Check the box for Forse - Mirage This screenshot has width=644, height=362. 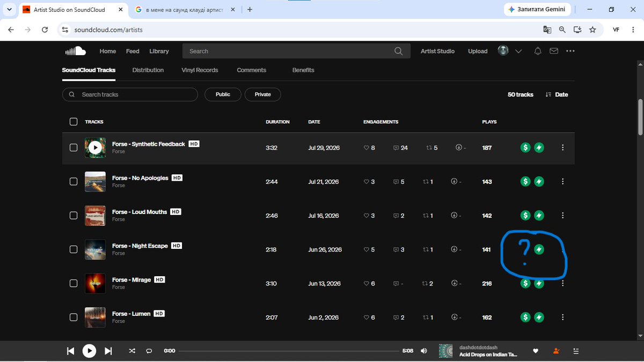click(74, 283)
